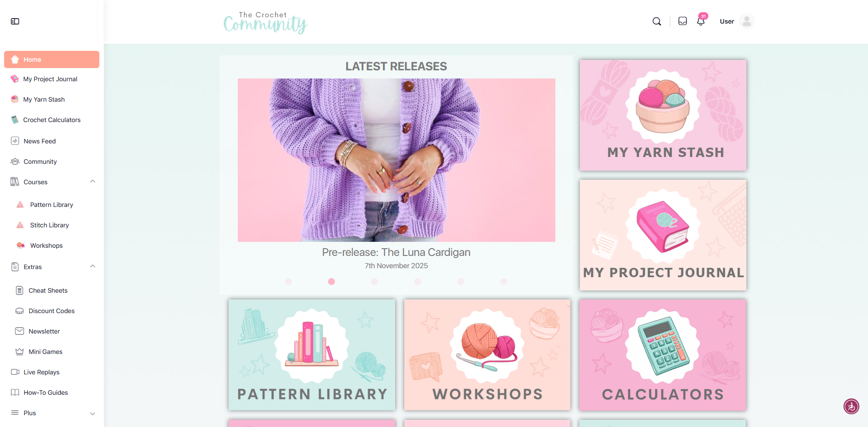Select the last carousel dot
Screen dimensions: 868x427
(504, 282)
